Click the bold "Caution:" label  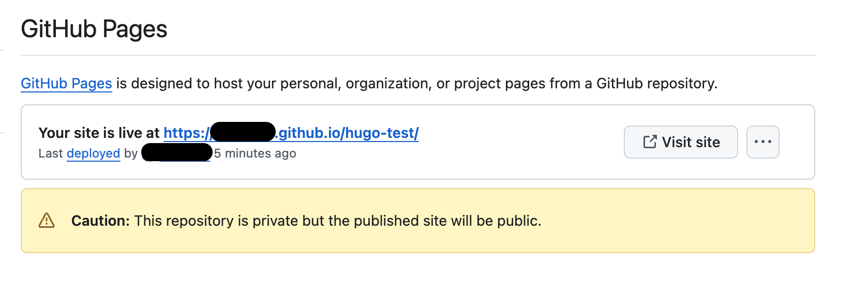click(x=100, y=221)
